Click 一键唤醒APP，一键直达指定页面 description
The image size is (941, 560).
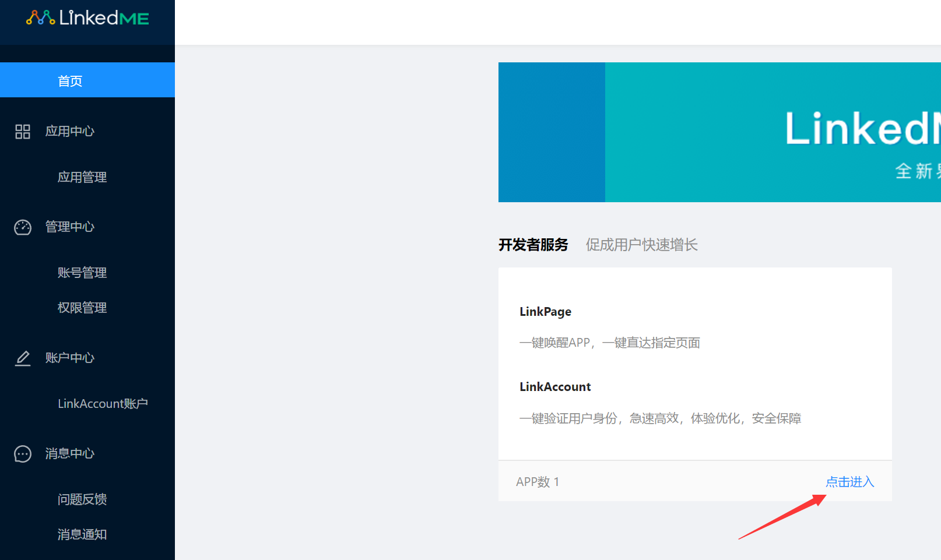coord(610,343)
